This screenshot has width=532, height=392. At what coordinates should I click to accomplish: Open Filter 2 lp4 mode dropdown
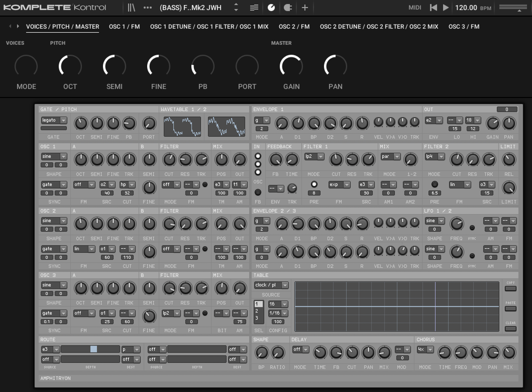tap(435, 157)
